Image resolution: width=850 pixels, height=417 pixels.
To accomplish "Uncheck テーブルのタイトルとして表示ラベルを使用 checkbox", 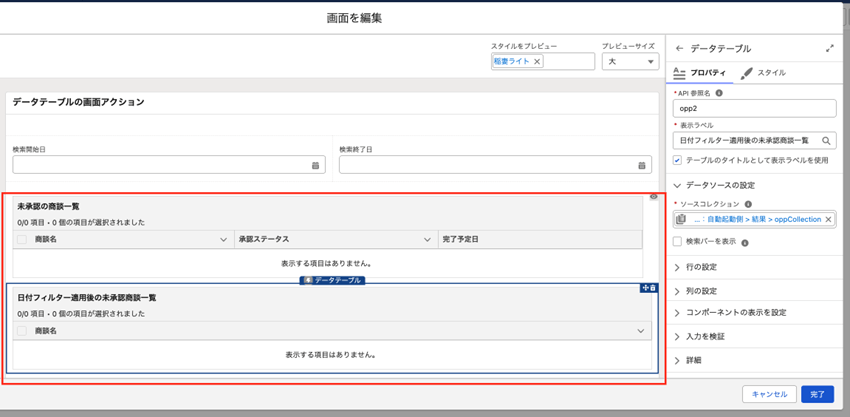I will point(678,160).
